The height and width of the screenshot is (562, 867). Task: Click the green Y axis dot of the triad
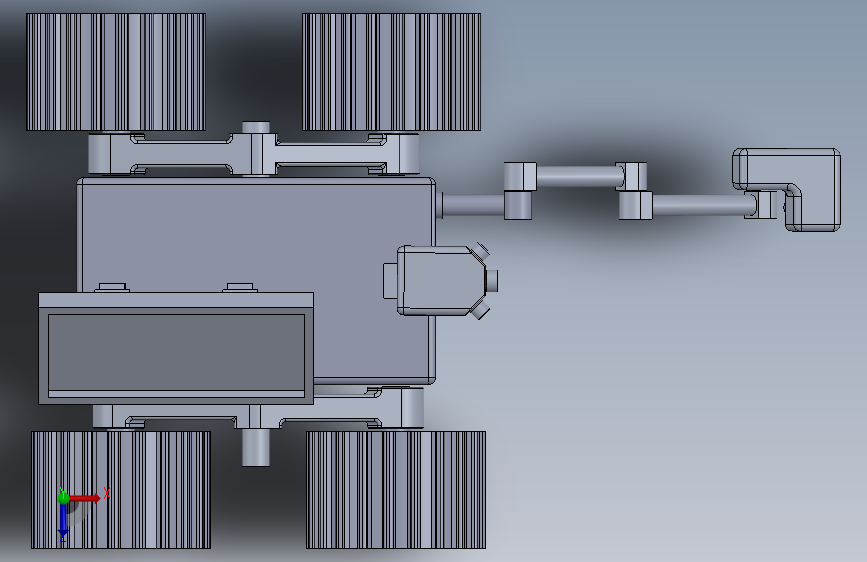(63, 497)
